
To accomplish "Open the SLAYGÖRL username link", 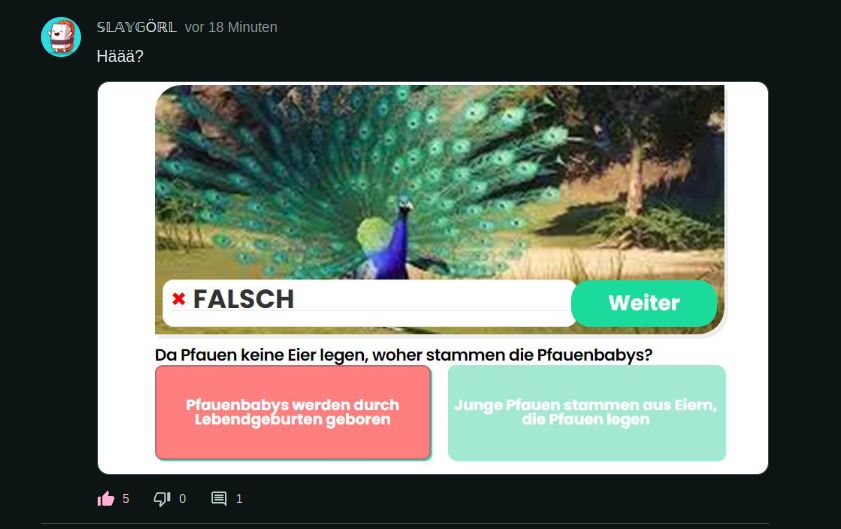I will 136,27.
